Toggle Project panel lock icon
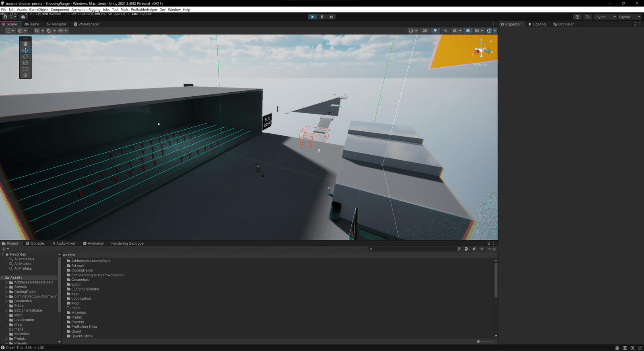The height and width of the screenshot is (351, 644). (489, 243)
